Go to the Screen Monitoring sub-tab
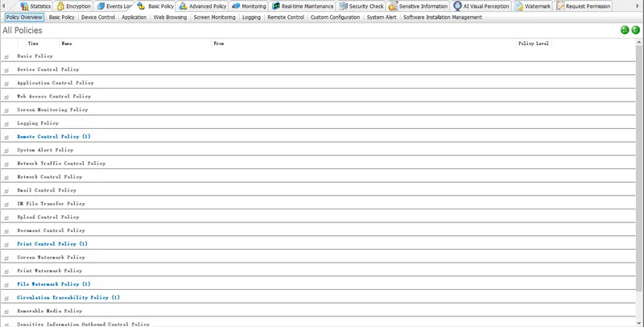The image size is (644, 327). click(x=214, y=17)
